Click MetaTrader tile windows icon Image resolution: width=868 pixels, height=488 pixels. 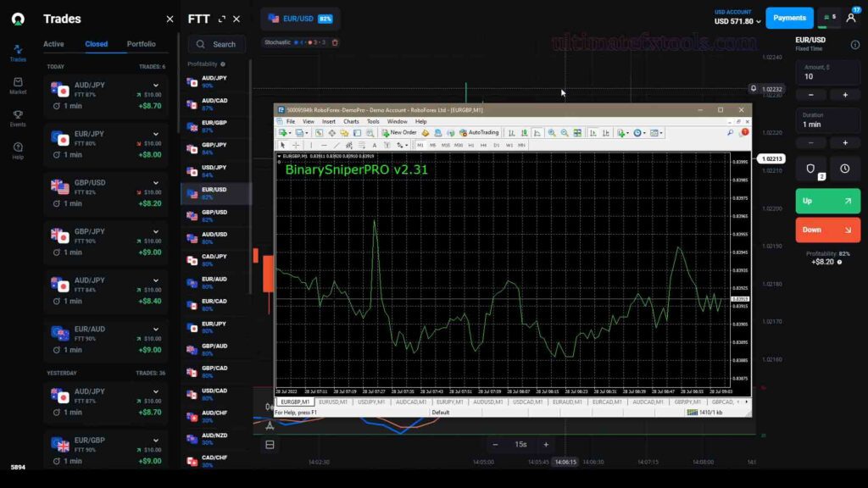[x=577, y=133]
